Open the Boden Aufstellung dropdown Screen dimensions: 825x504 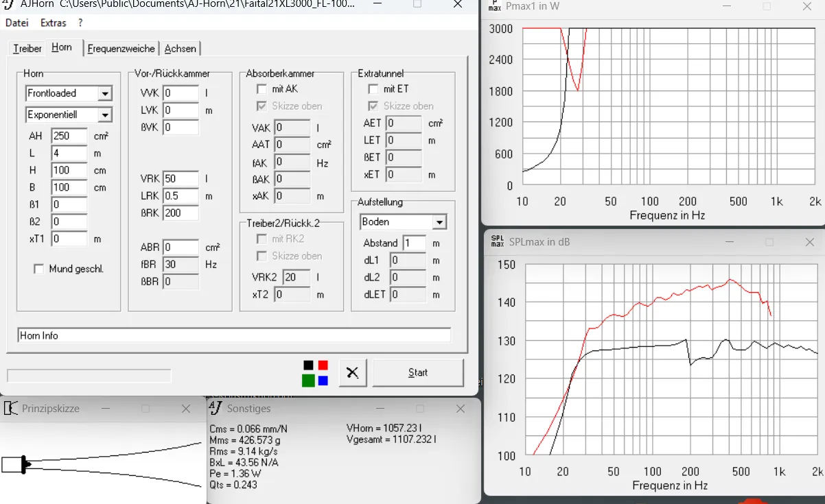point(404,222)
